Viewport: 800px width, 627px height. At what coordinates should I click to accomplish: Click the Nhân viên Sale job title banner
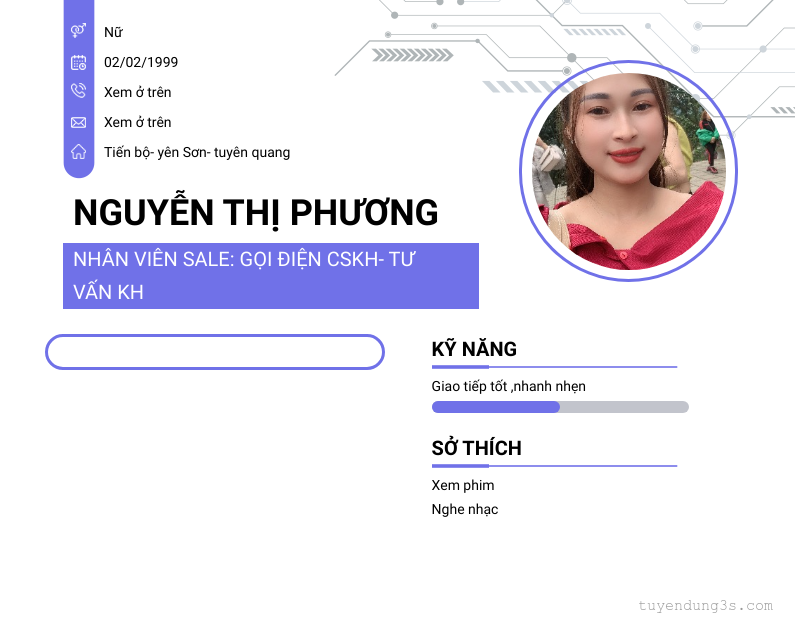coord(271,276)
